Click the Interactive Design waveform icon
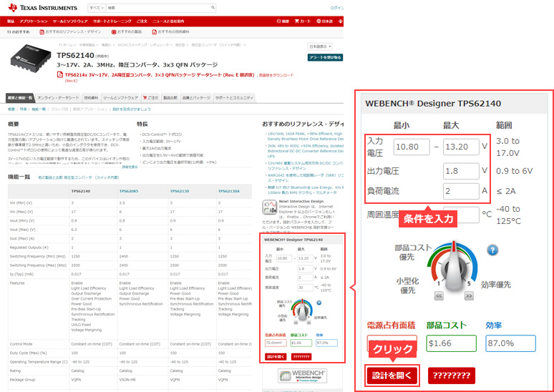Screen dimensions: 554x392 pyautogui.click(x=269, y=207)
